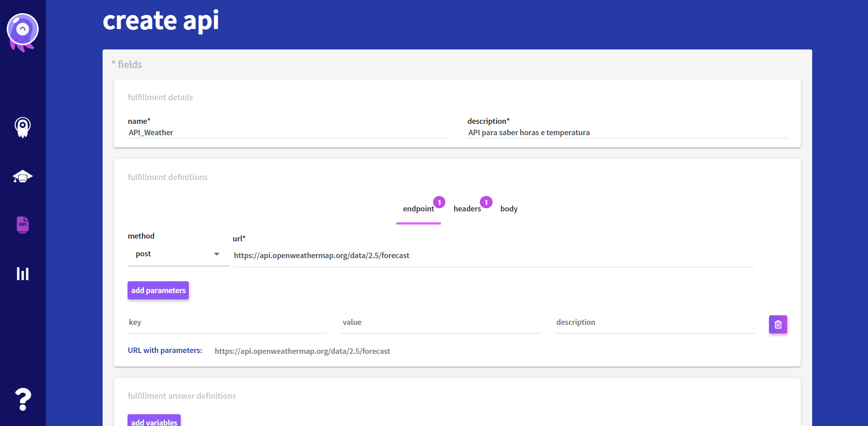The image size is (868, 426).
Task: Click the add variables button
Action: [154, 421]
